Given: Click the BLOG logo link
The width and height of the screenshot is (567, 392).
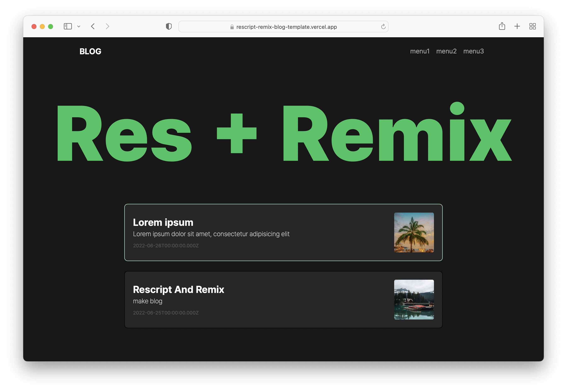Looking at the screenshot, I should (x=90, y=51).
